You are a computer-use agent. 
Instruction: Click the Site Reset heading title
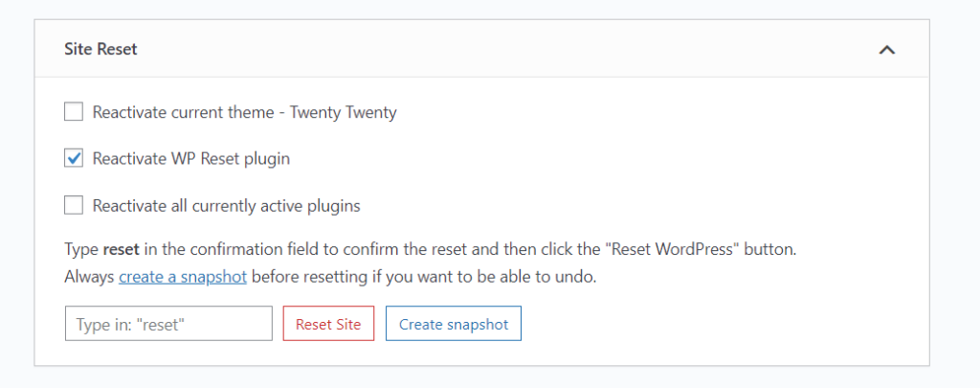pos(100,50)
